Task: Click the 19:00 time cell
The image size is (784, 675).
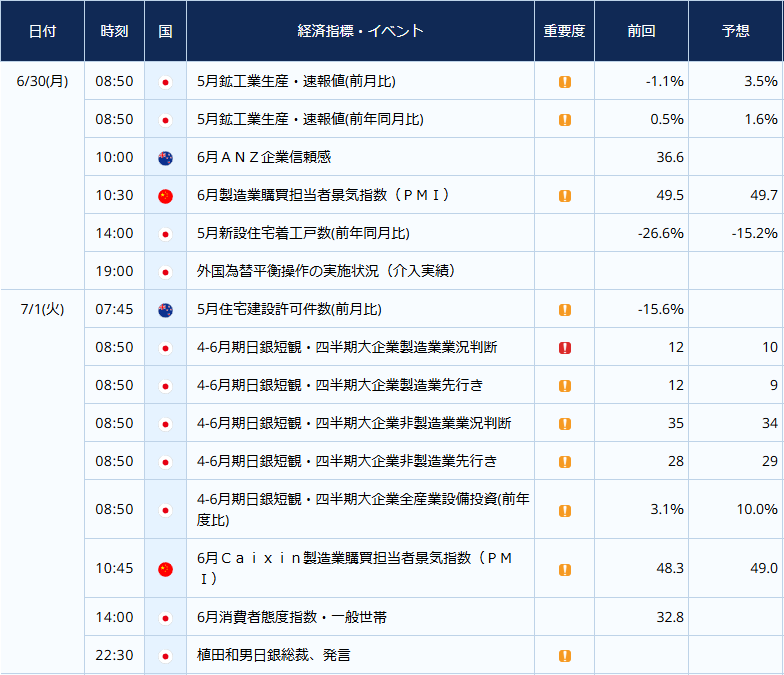Action: 114,271
